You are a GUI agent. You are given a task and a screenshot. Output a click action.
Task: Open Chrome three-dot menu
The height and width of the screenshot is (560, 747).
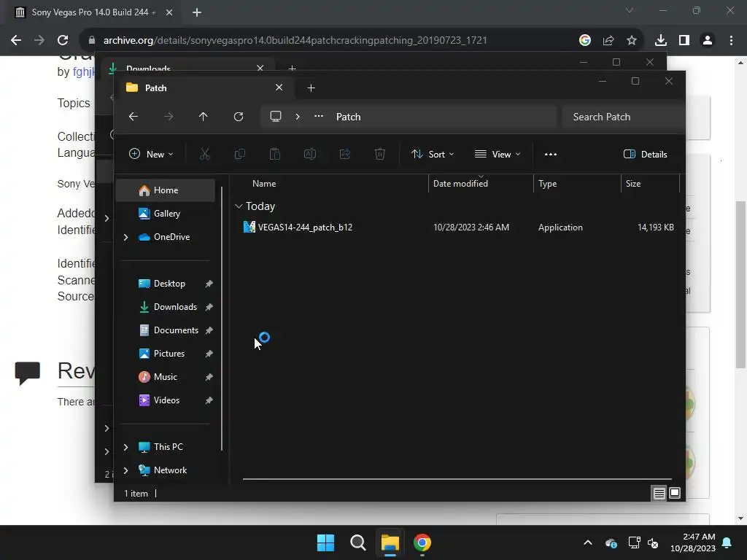tap(731, 41)
